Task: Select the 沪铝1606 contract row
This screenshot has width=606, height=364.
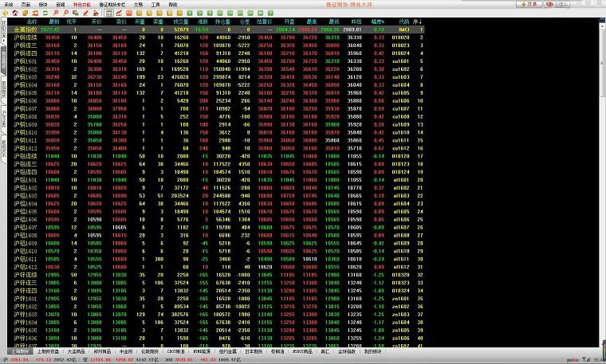Action: pyautogui.click(x=215, y=219)
